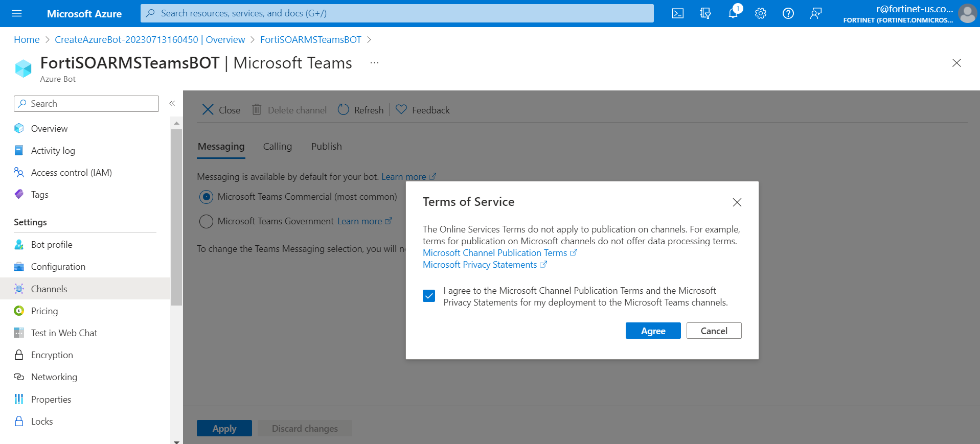This screenshot has width=980, height=444.
Task: Open the Cloud Shell icon
Action: pos(677,13)
